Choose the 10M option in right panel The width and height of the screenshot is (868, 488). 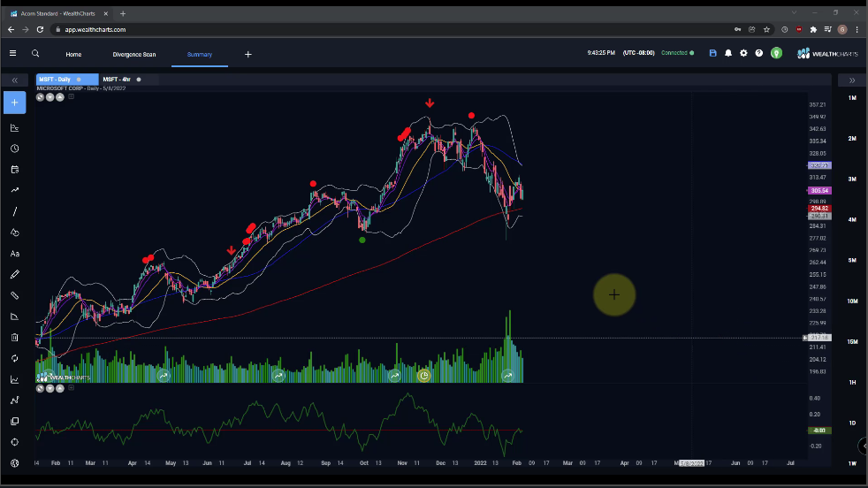[852, 301]
